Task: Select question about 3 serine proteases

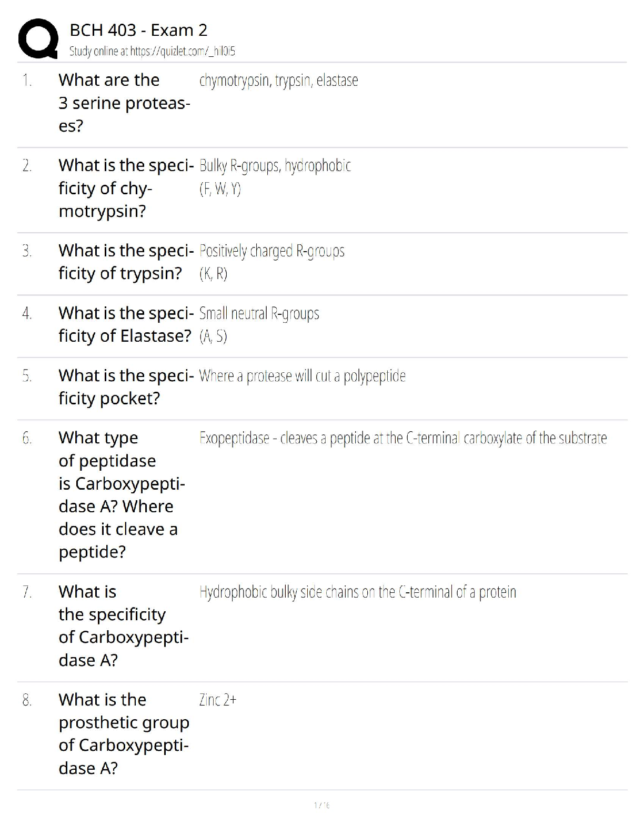Action: 124,103
